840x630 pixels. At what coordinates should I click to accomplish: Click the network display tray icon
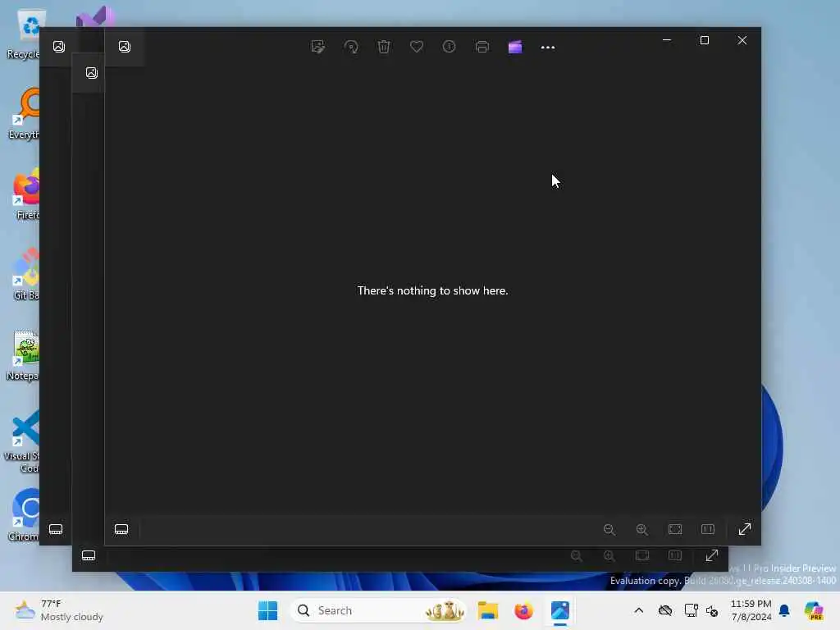point(691,610)
